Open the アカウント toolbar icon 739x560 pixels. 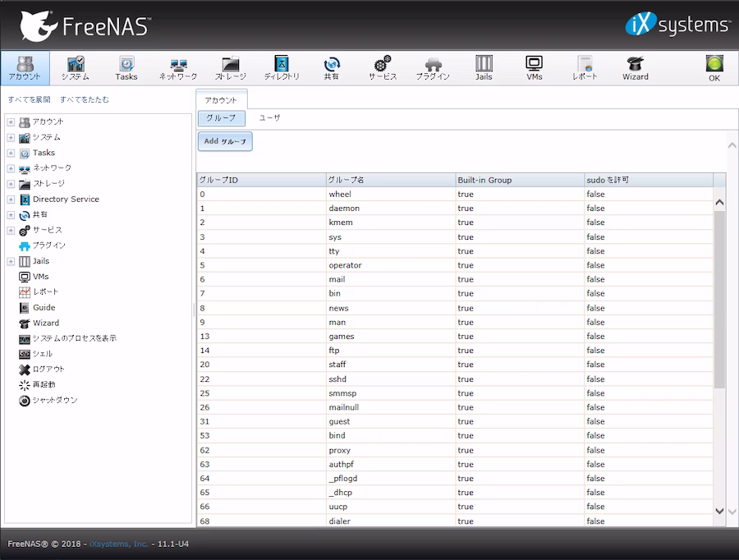(x=25, y=68)
